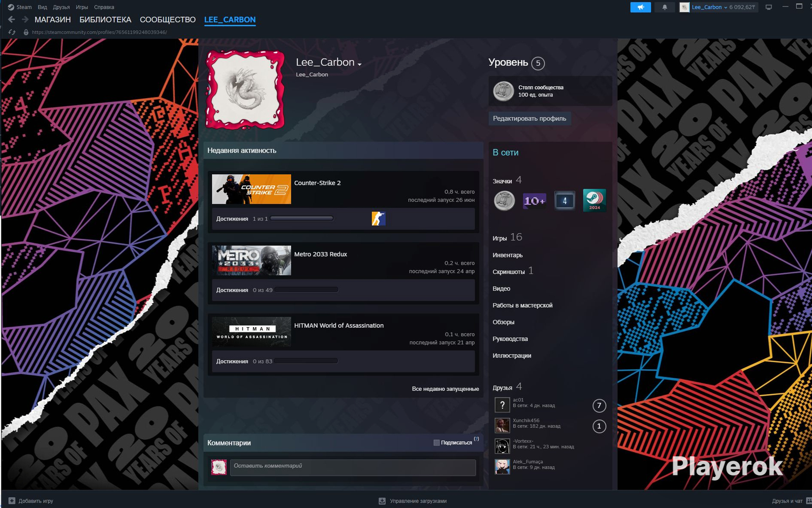The height and width of the screenshot is (508, 812).
Task: Open announcements with the megaphone button
Action: (640, 7)
